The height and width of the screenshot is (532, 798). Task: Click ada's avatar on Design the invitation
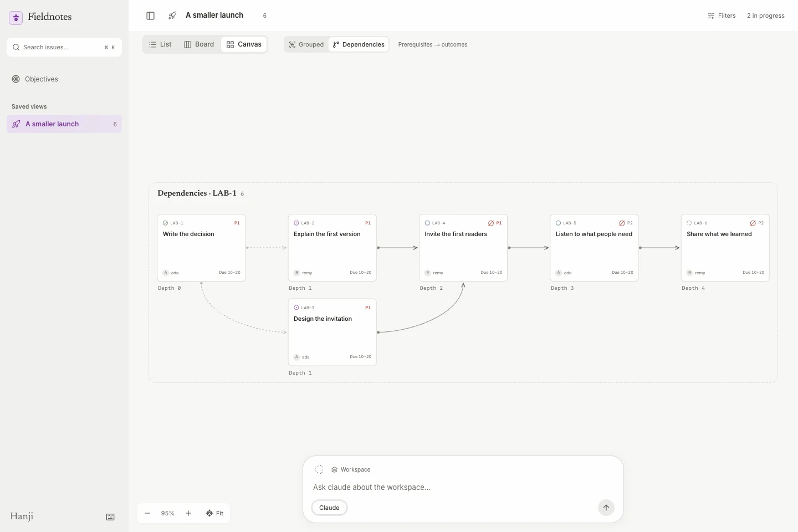click(x=296, y=357)
